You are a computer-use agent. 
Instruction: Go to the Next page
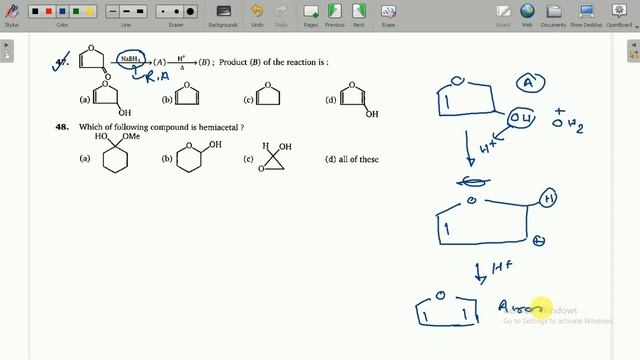[358, 15]
